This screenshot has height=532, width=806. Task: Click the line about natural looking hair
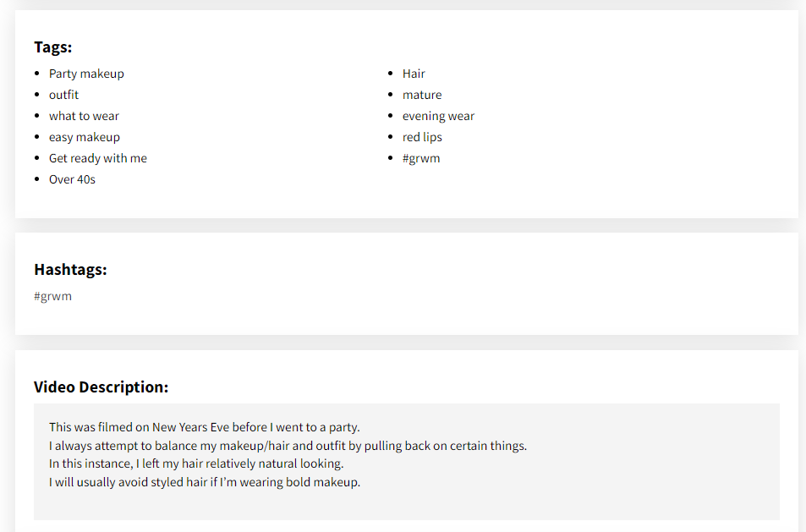pos(196,463)
